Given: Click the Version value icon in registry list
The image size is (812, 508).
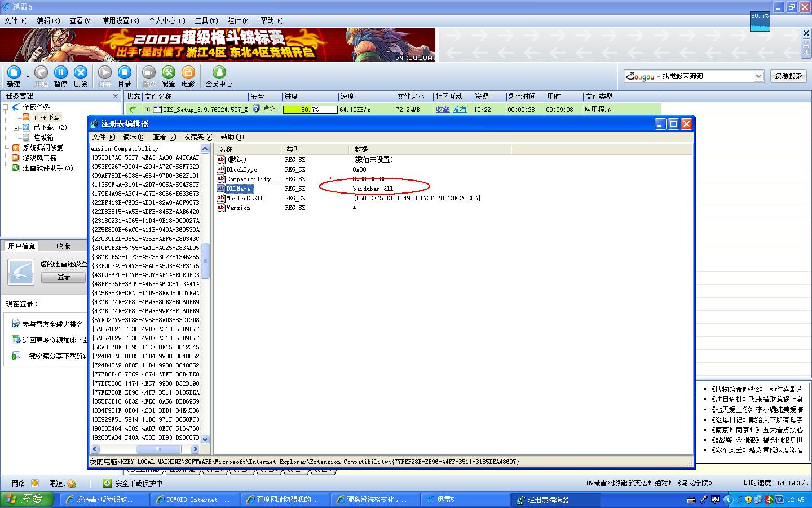Looking at the screenshot, I should [221, 208].
